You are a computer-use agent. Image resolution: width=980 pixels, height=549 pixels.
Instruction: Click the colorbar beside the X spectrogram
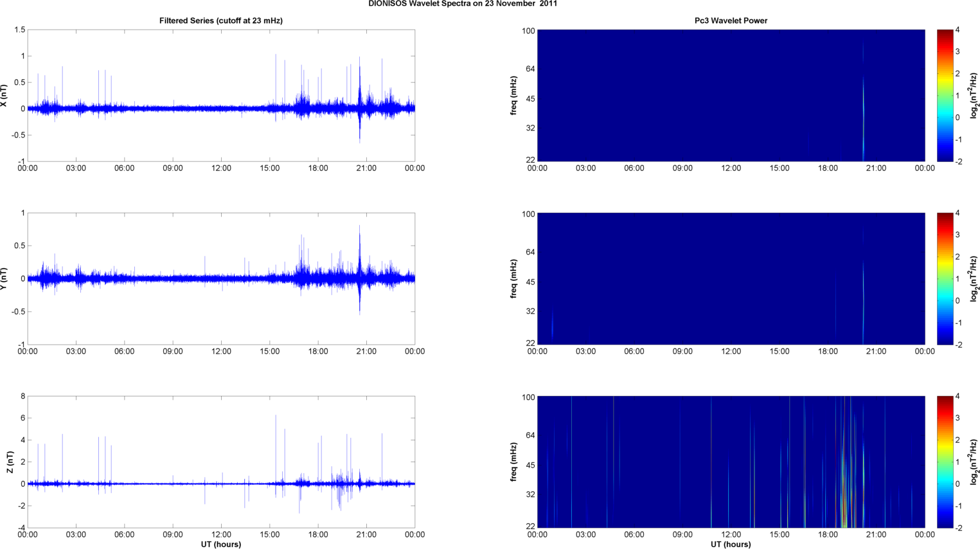945,96
